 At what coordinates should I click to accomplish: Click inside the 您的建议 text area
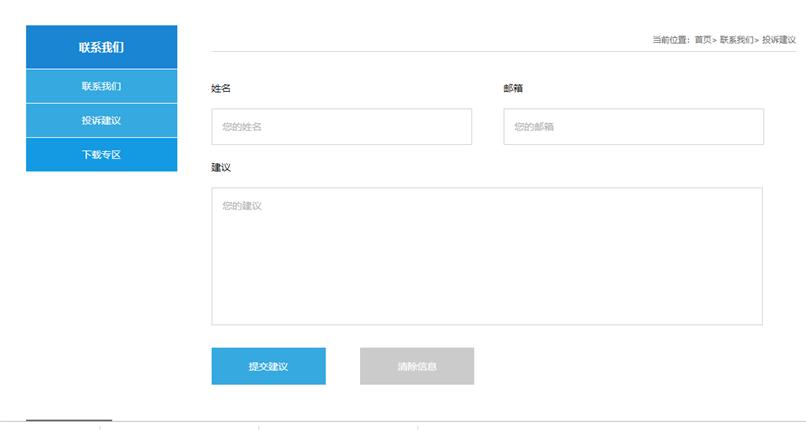(x=486, y=256)
